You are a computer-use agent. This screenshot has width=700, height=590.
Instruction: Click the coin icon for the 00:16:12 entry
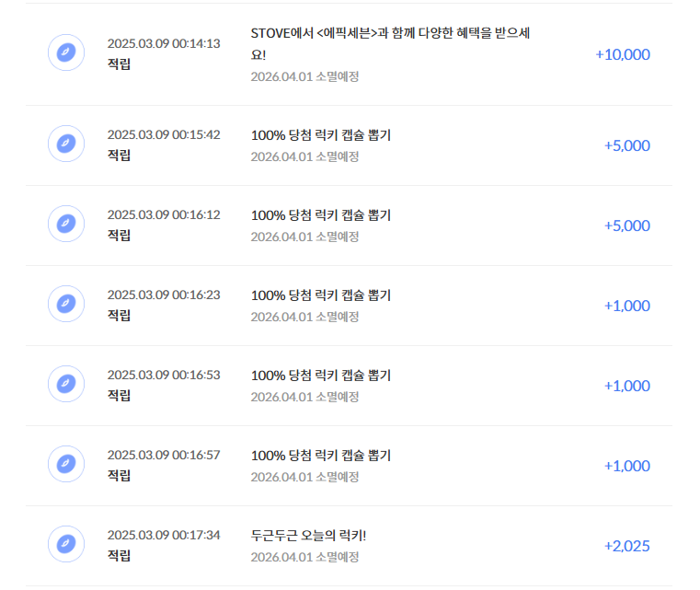[x=66, y=224]
